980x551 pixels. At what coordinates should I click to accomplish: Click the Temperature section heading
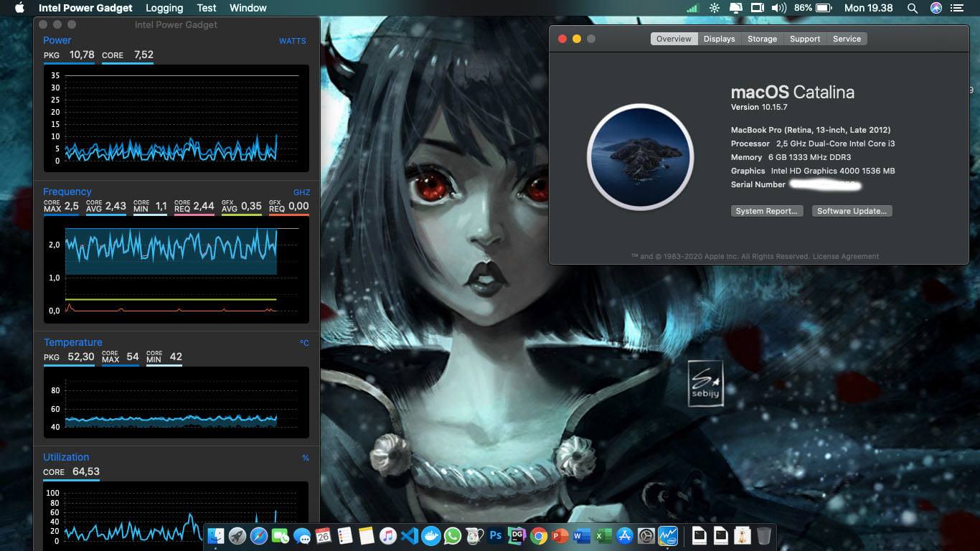(72, 342)
